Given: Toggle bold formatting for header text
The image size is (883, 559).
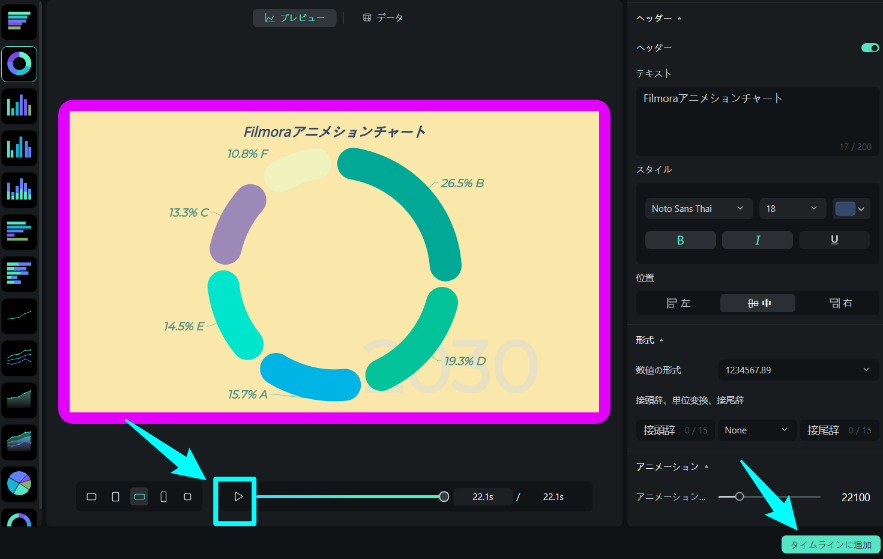Looking at the screenshot, I should pos(680,240).
